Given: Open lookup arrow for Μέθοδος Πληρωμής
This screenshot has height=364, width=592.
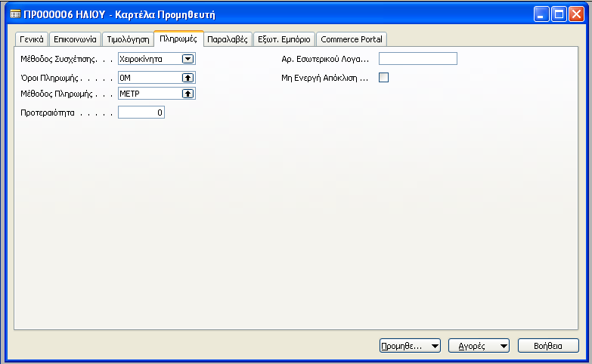Looking at the screenshot, I should [188, 94].
